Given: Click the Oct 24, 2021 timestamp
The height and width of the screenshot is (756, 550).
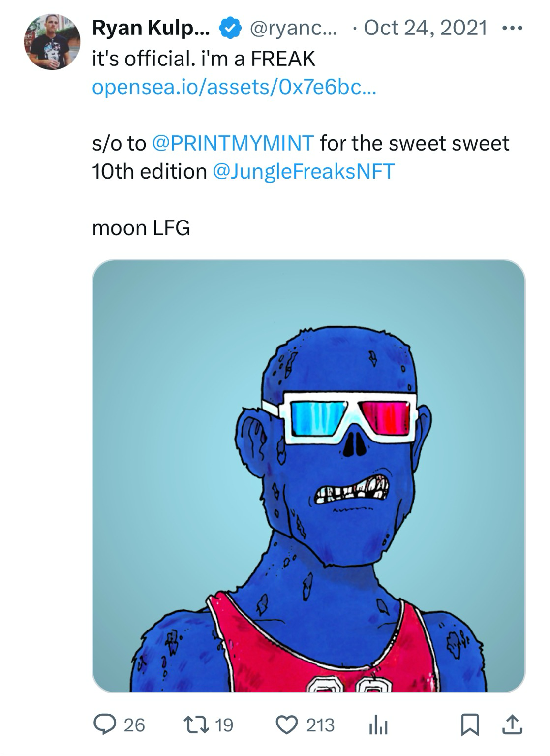Looking at the screenshot, I should click(x=426, y=28).
